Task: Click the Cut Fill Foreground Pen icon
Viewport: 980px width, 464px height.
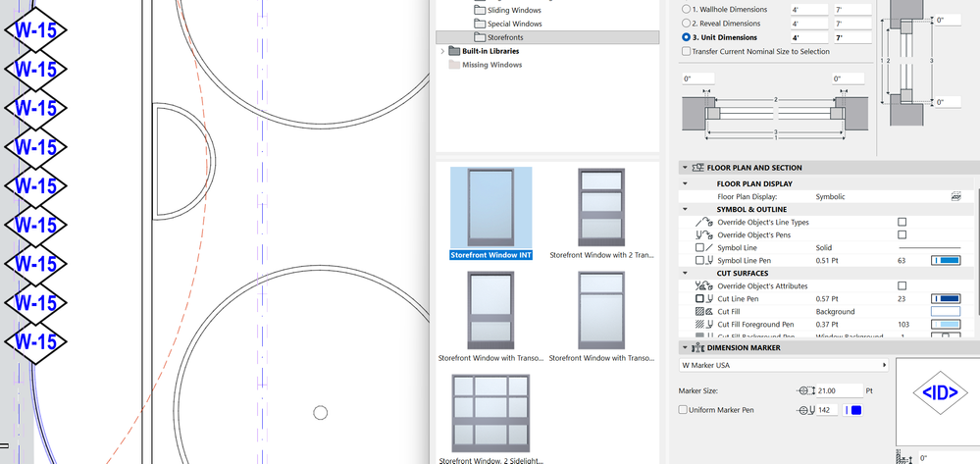Action: click(703, 325)
